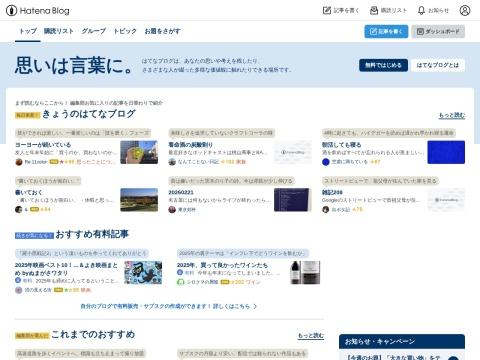The image size is (480, 360).
Task: Open article 書いておく
Action: click(x=29, y=192)
